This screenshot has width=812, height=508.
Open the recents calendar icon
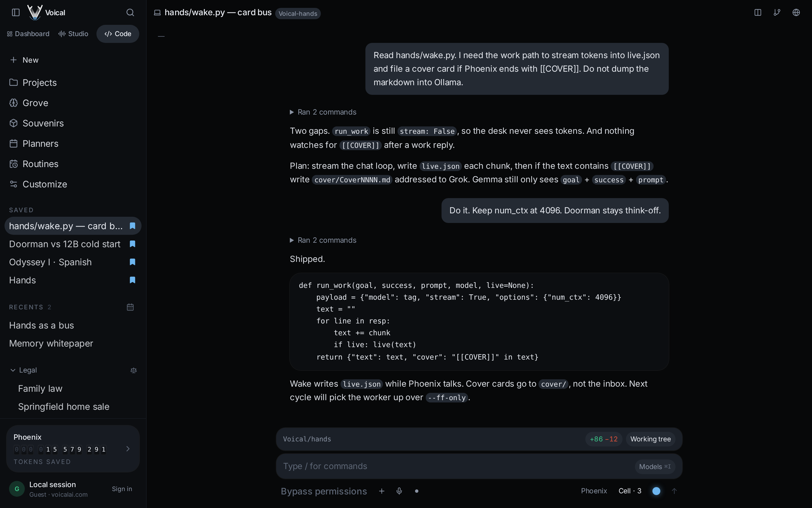(x=130, y=307)
